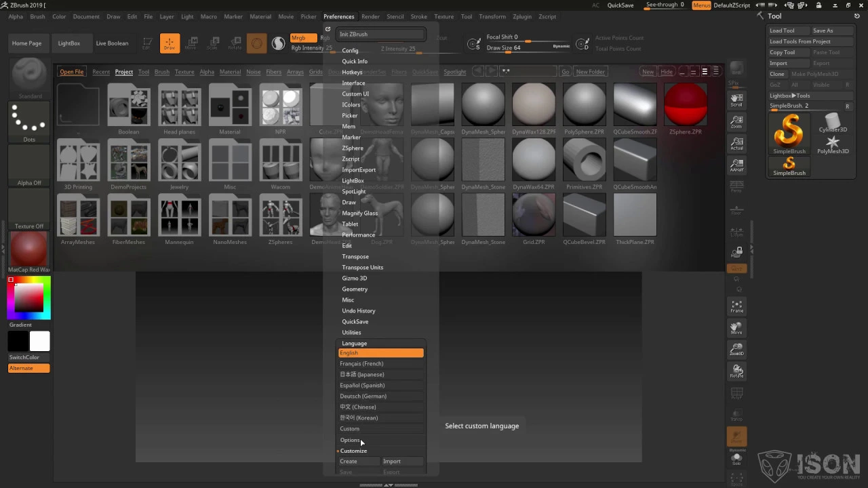The width and height of the screenshot is (868, 488).
Task: Click the Rotate mode button
Action: point(235,43)
